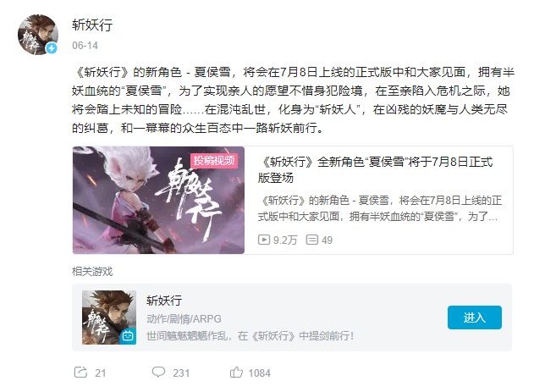The width and height of the screenshot is (534, 392).
Task: Open the 夏侯雪 video thumbnail
Action: [x=158, y=201]
